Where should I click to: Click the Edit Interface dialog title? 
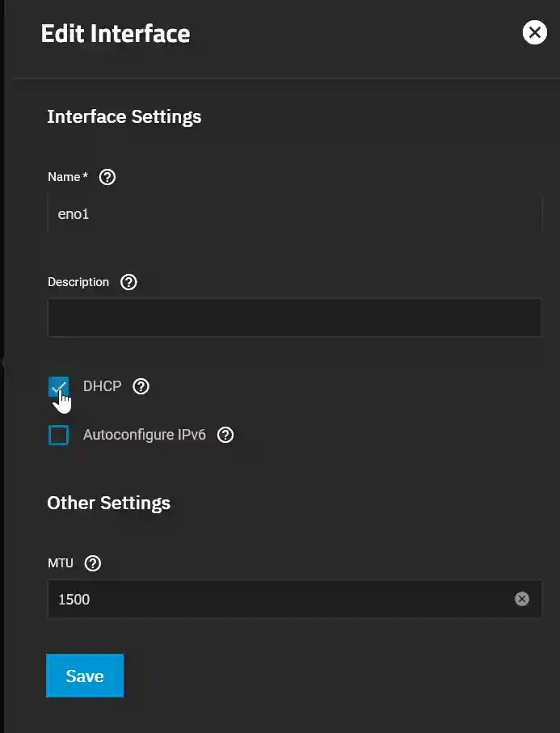click(x=116, y=33)
